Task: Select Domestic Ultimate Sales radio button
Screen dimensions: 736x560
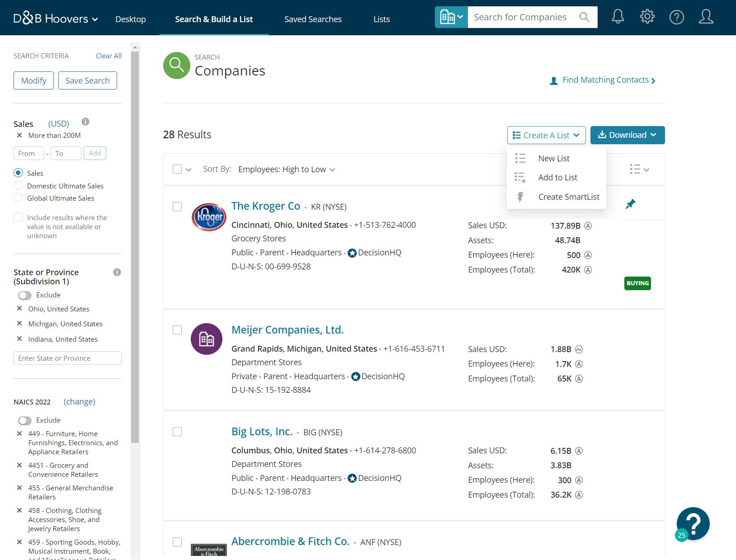Action: [18, 185]
